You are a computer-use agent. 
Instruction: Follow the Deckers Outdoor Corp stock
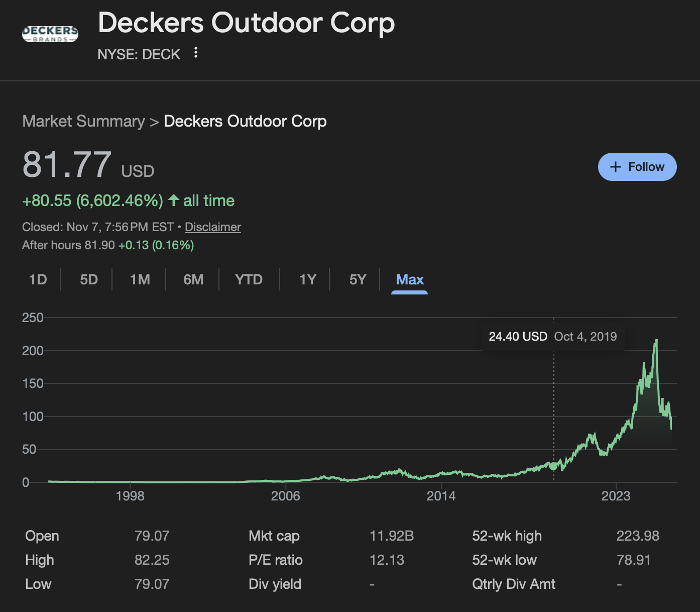click(x=637, y=167)
